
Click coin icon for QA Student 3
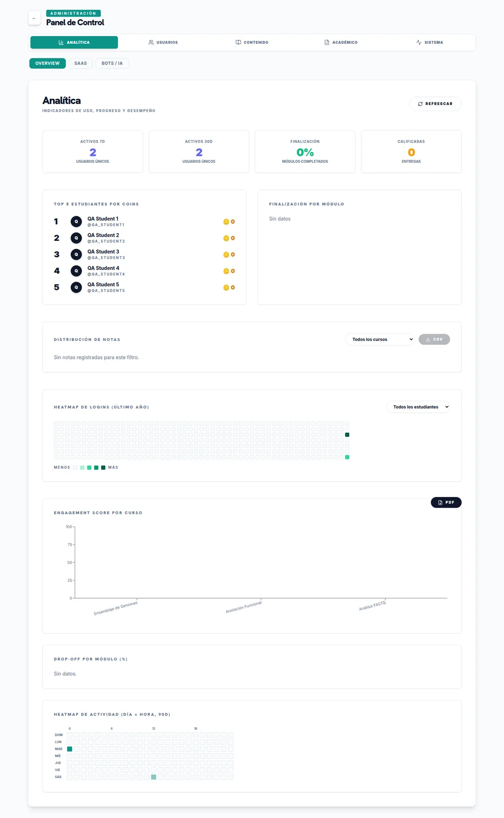[x=226, y=255]
